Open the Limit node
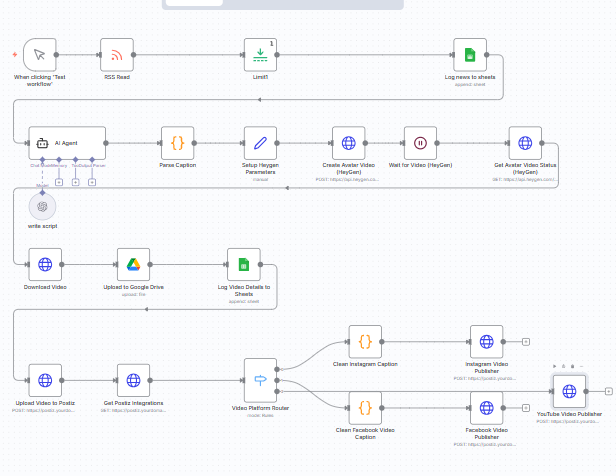This screenshot has width=616, height=476. coord(260,55)
